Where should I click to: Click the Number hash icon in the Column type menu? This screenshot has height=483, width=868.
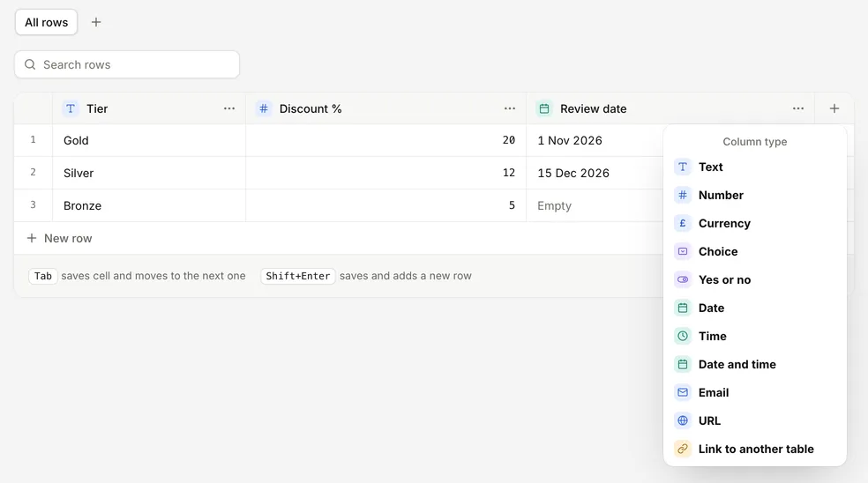683,196
